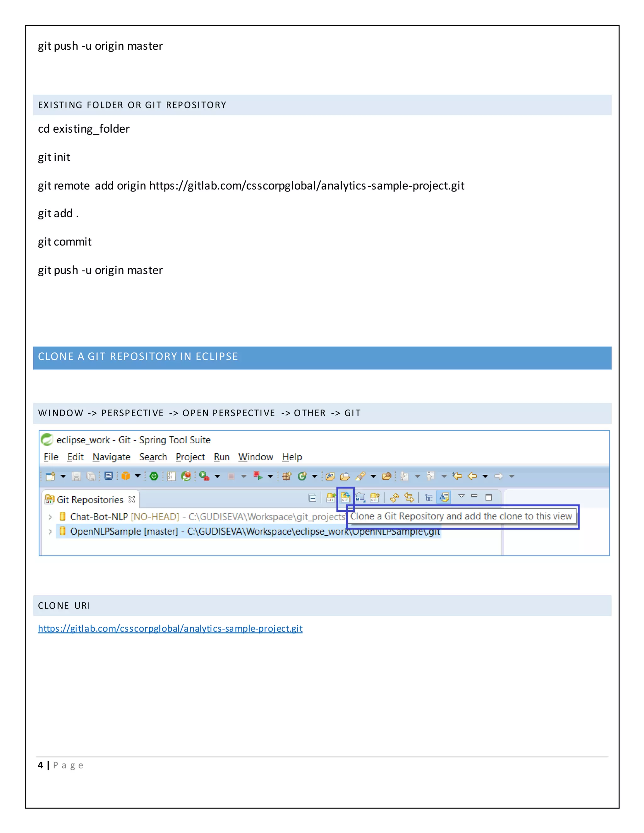Click the Collapse All icon in Git Repositories
The height and width of the screenshot is (833, 644).
pyautogui.click(x=312, y=498)
